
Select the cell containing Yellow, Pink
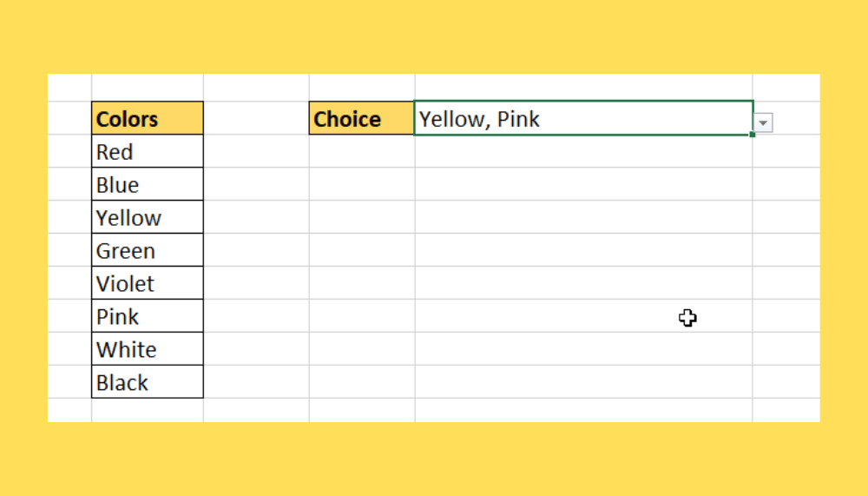tap(583, 118)
